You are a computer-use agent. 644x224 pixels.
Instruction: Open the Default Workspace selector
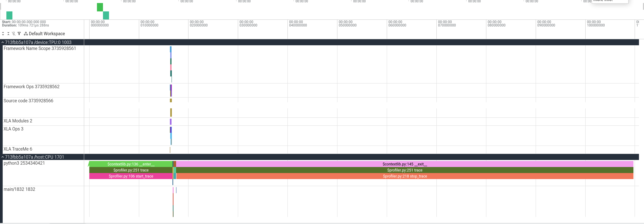(x=47, y=34)
